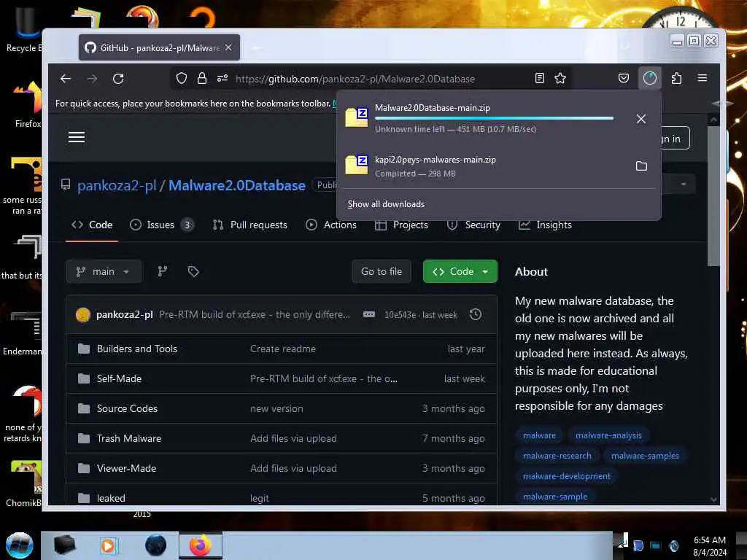The height and width of the screenshot is (560, 747).
Task: Open the Source Codes folder
Action: coord(127,408)
